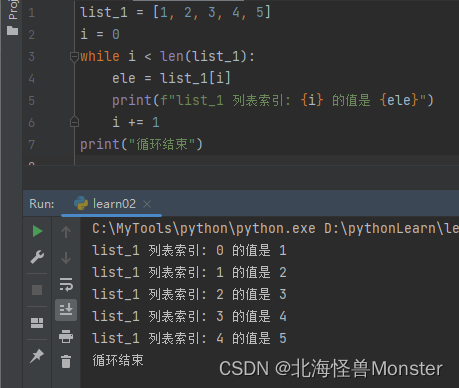Viewport: 459px width, 388px height.
Task: Click the print("循环结束") code line
Action: 141,144
